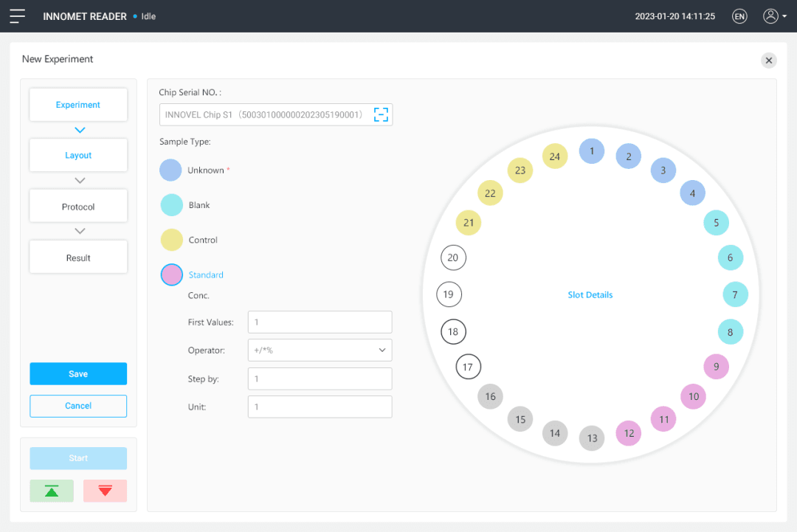Click the Unit input field

320,407
